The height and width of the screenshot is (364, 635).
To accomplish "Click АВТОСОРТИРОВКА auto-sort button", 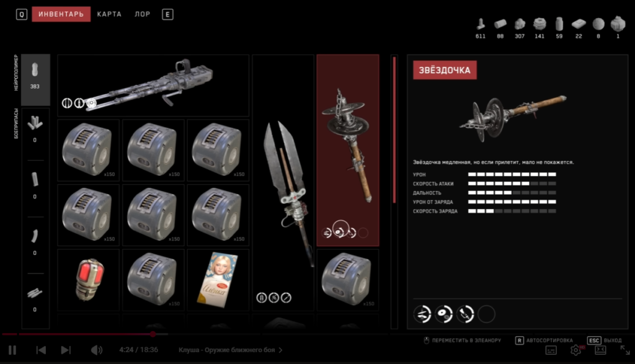I will (x=544, y=340).
